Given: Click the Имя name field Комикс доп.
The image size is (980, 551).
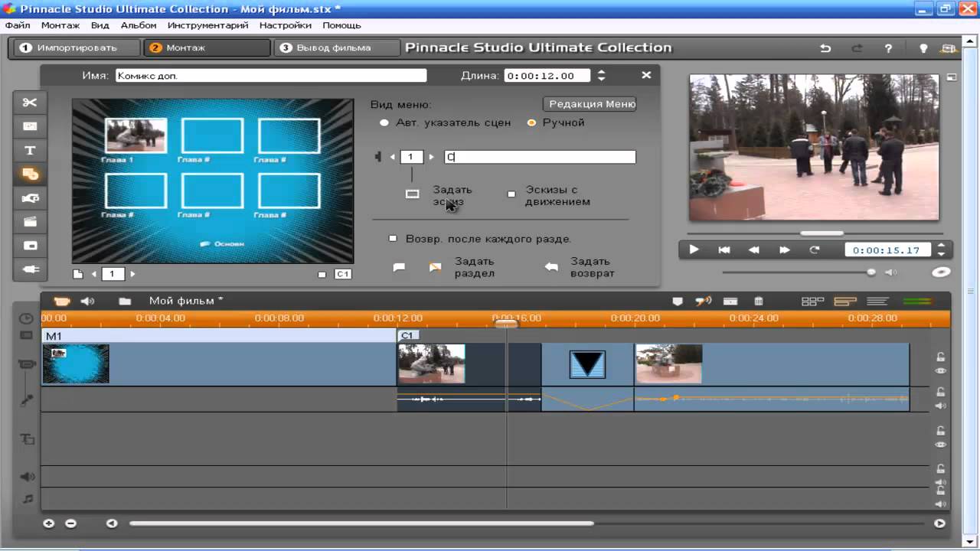Looking at the screenshot, I should tap(271, 76).
